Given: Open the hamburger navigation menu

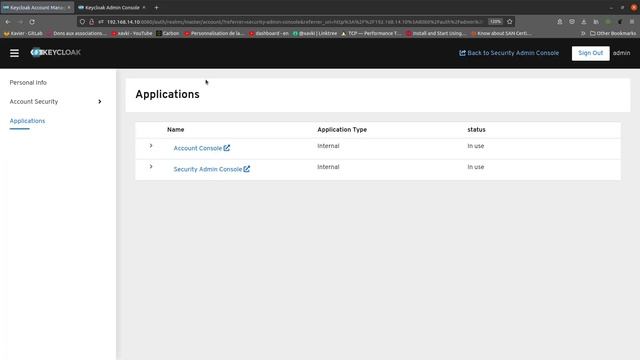Looking at the screenshot, I should (14, 53).
